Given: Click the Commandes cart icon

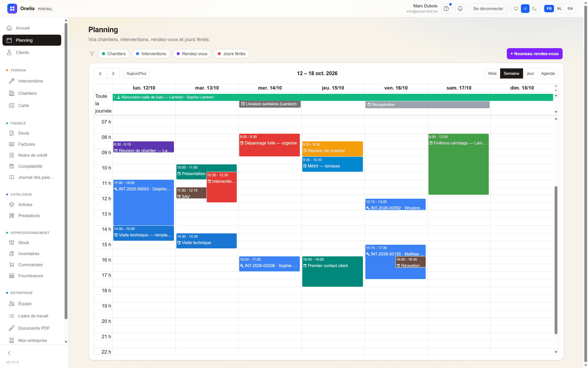Looking at the screenshot, I should tap(12, 265).
